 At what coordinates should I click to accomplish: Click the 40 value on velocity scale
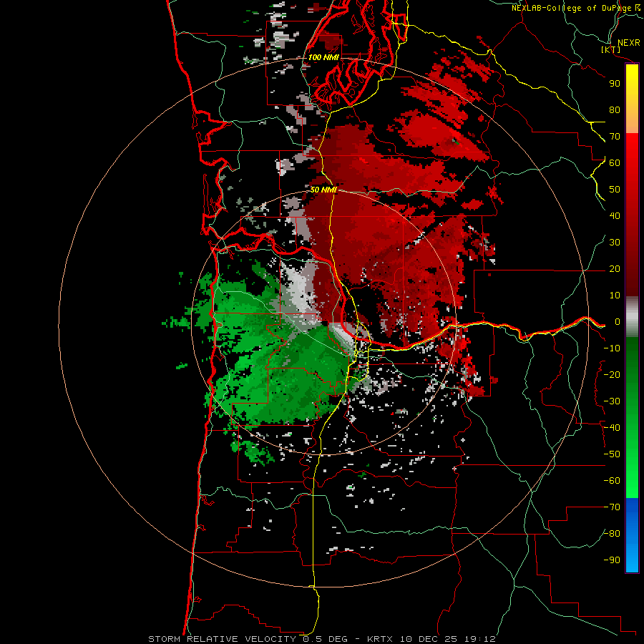pyautogui.click(x=615, y=216)
